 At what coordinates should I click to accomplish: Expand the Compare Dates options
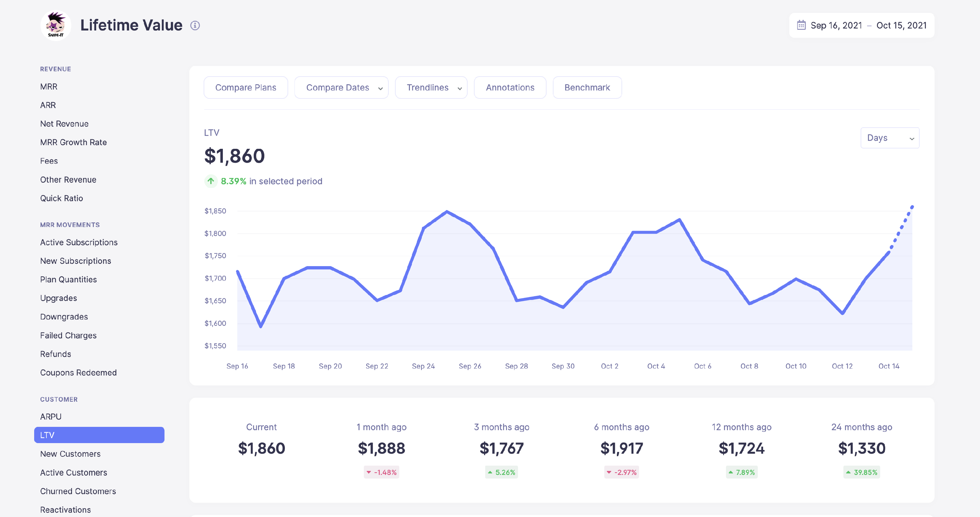(x=341, y=87)
